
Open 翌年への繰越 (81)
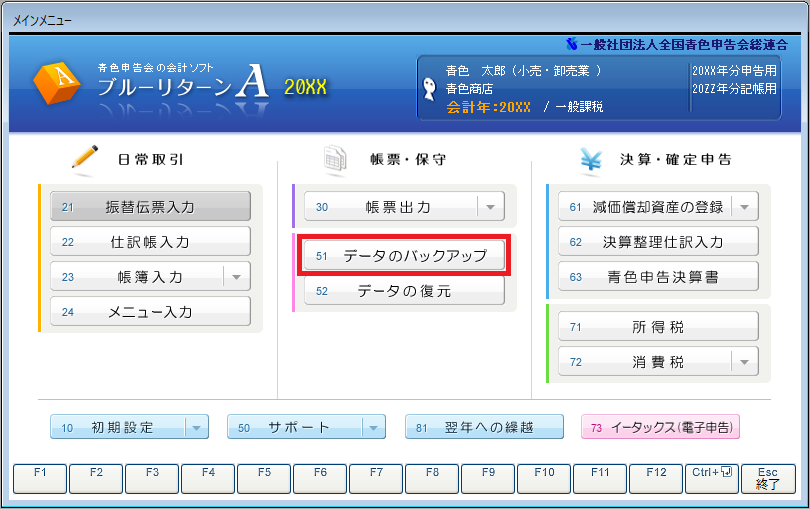tap(484, 427)
